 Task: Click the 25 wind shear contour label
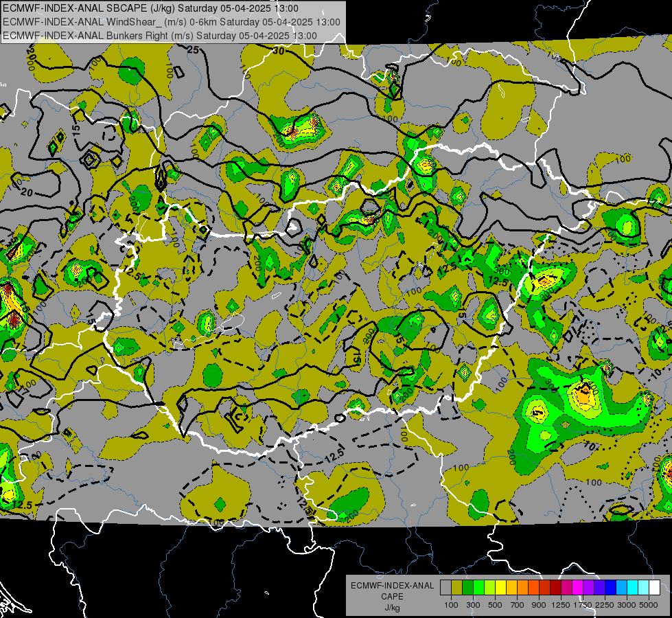[193, 50]
